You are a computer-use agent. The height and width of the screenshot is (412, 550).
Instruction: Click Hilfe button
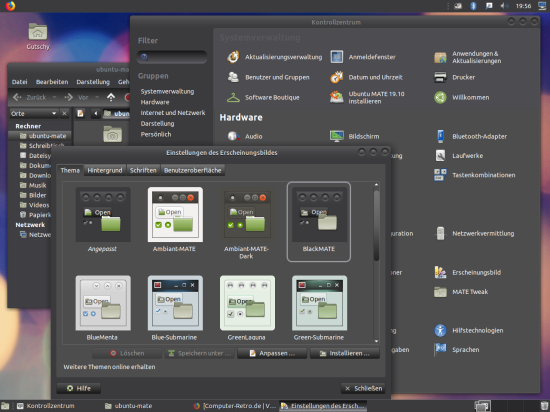pyautogui.click(x=79, y=388)
